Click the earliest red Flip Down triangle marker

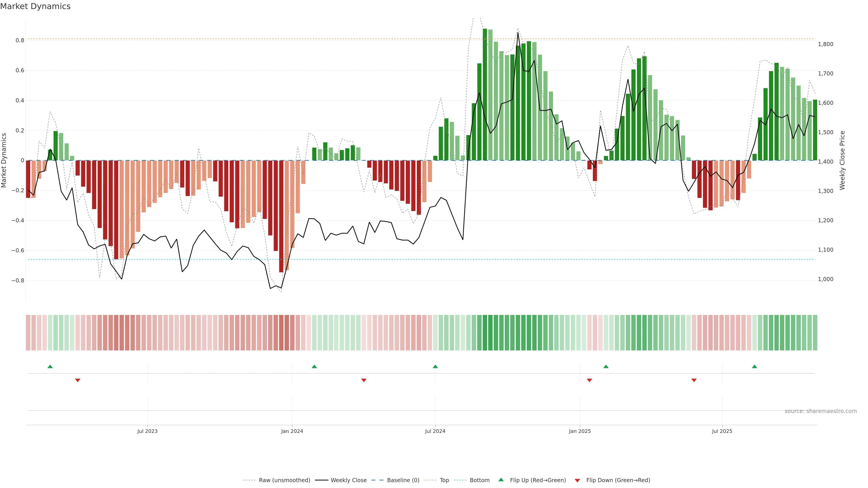(x=78, y=380)
